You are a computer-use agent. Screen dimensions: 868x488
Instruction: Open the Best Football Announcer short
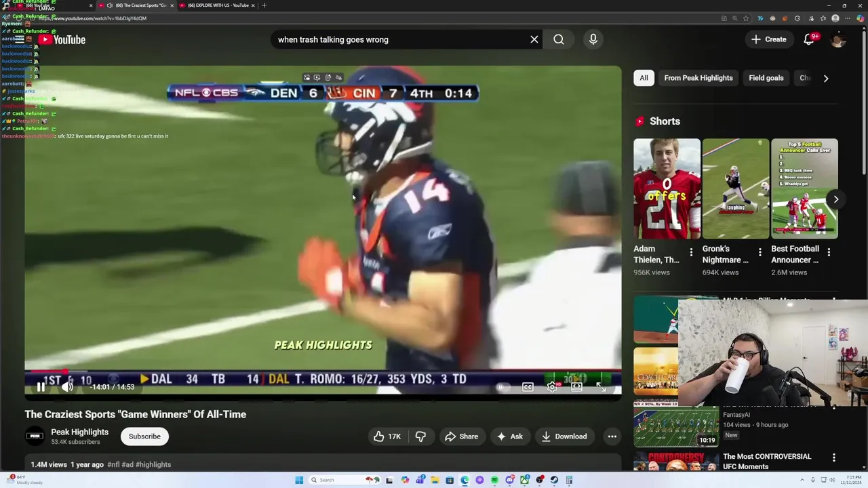[804, 189]
